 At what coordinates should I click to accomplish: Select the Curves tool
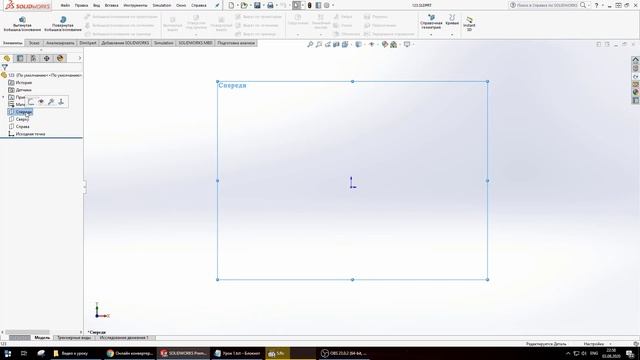tap(452, 20)
